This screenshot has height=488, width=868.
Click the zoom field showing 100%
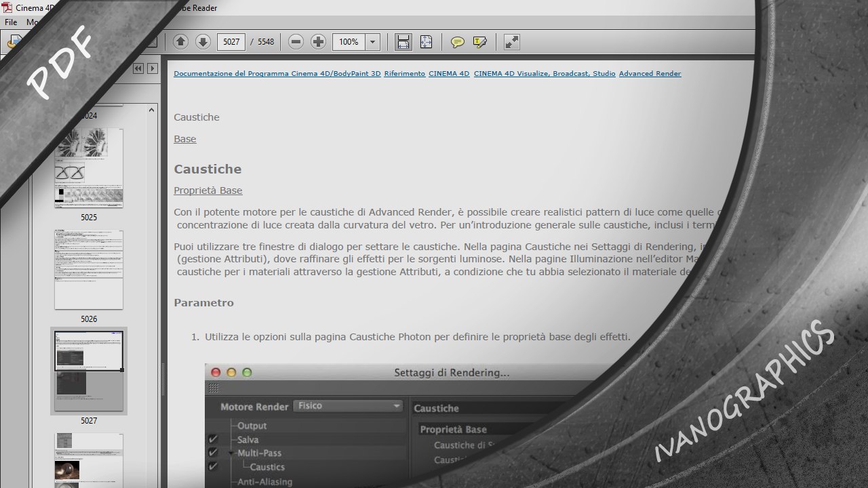tap(349, 42)
